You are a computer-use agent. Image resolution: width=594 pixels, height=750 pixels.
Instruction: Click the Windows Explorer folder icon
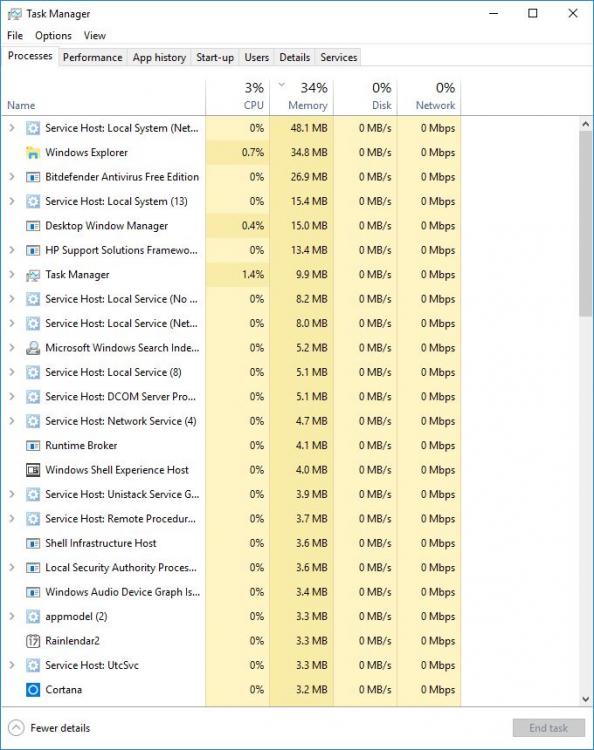click(33, 153)
